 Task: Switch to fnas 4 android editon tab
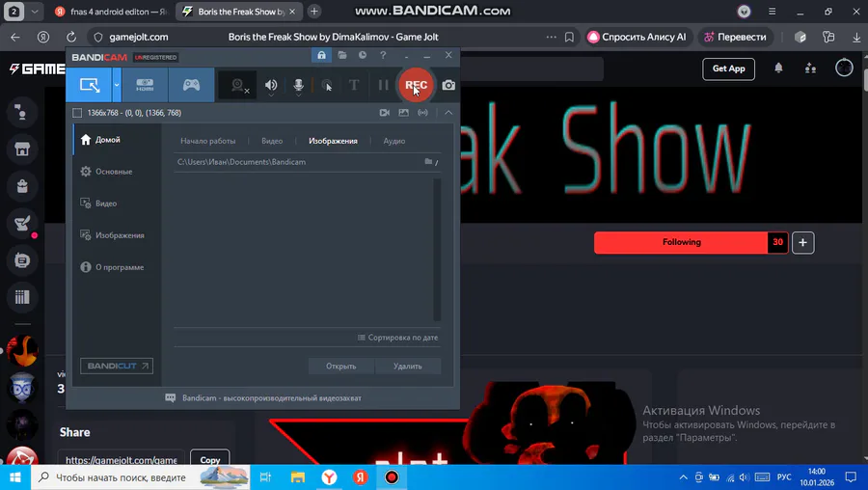tap(113, 12)
